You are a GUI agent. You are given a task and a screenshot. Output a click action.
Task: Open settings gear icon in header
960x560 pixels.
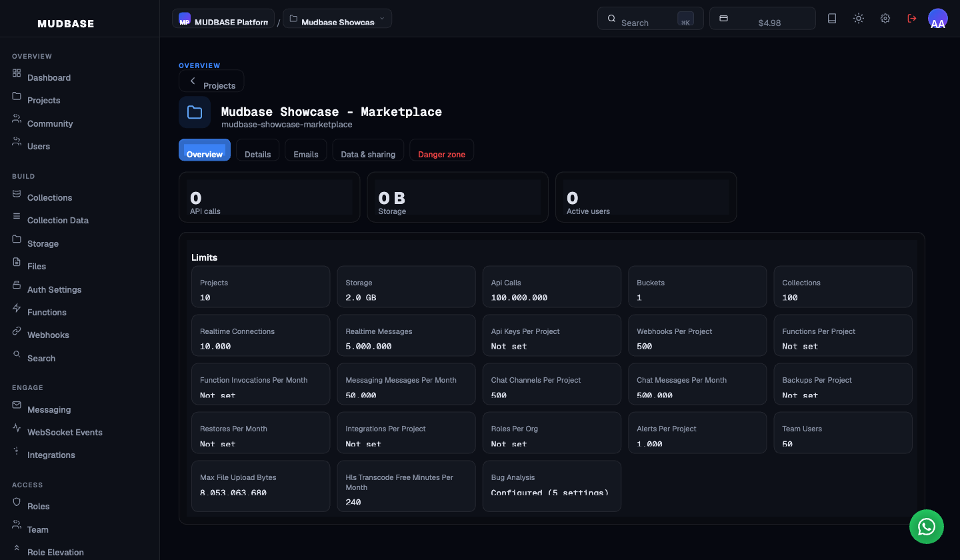(x=885, y=19)
